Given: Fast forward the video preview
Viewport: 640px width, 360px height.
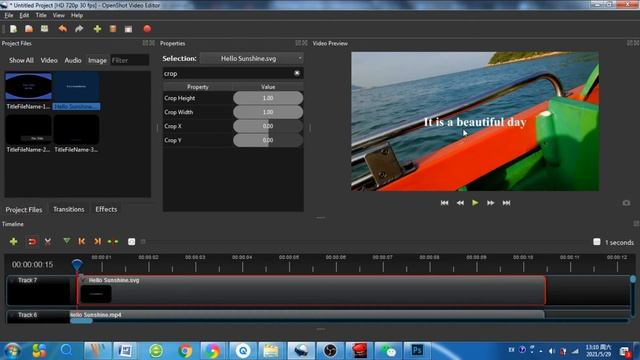Looking at the screenshot, I should [491, 203].
